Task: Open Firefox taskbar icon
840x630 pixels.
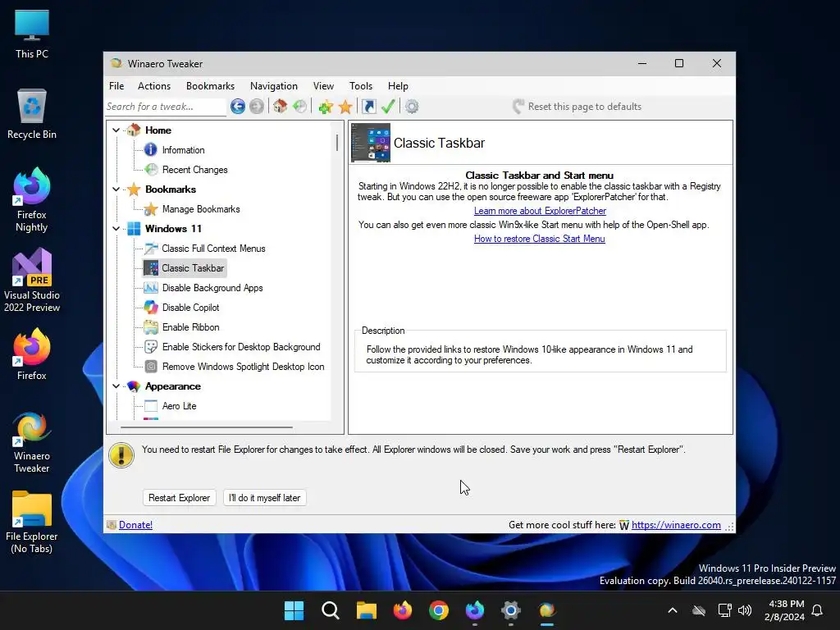Action: [402, 610]
